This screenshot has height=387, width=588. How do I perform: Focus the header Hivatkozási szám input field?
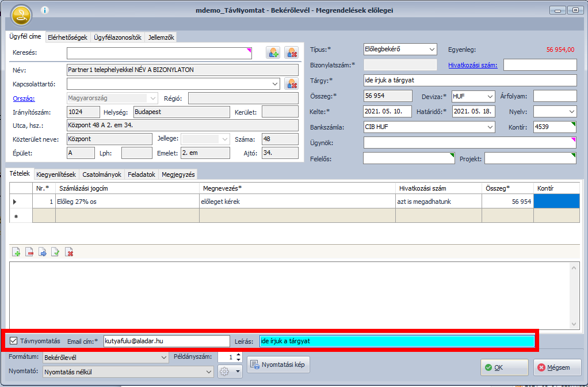540,64
